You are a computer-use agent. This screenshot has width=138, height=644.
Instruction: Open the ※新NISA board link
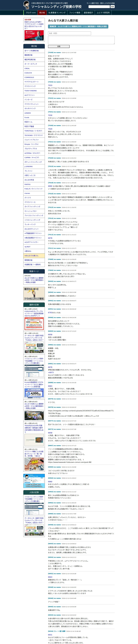tap(34, 251)
